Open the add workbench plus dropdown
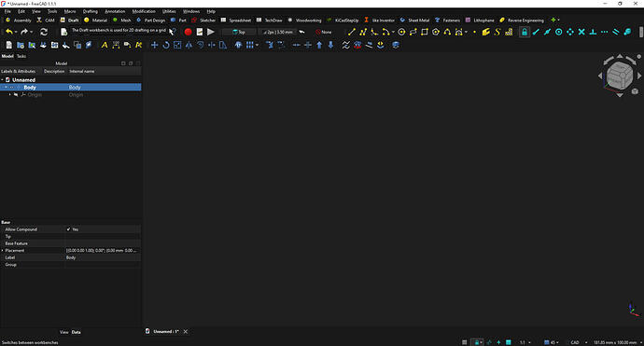Viewport: 644px width, 346px height. (x=555, y=20)
